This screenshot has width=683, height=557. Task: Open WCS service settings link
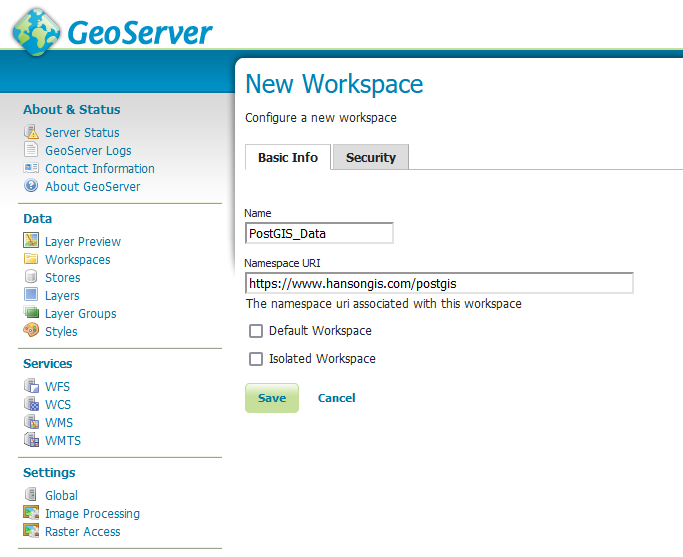tap(58, 405)
